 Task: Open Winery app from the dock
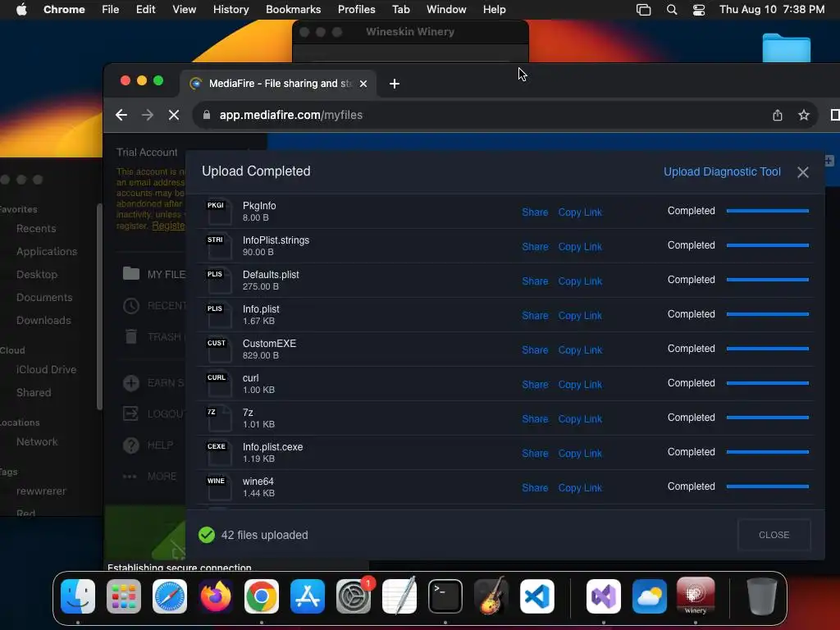(696, 596)
